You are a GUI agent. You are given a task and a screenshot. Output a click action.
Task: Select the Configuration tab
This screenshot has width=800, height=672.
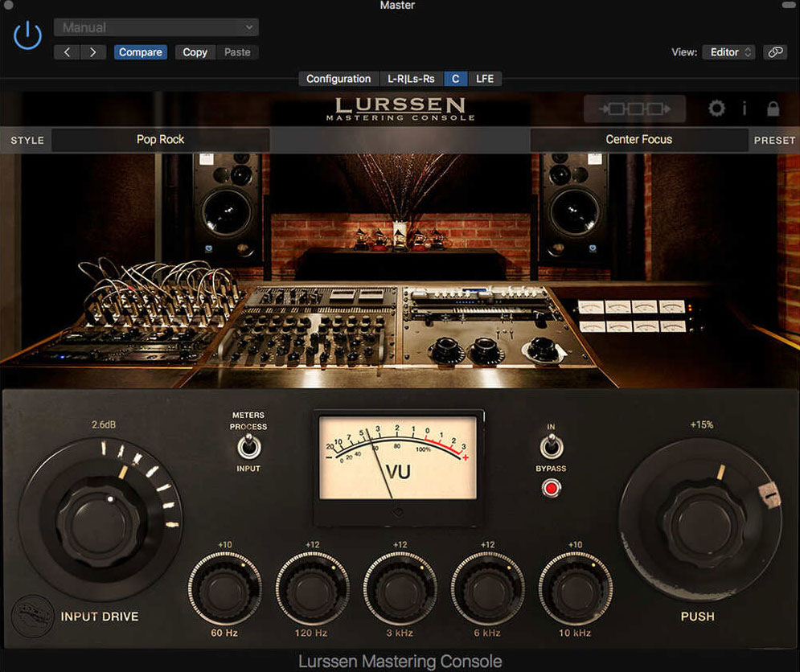pos(338,79)
